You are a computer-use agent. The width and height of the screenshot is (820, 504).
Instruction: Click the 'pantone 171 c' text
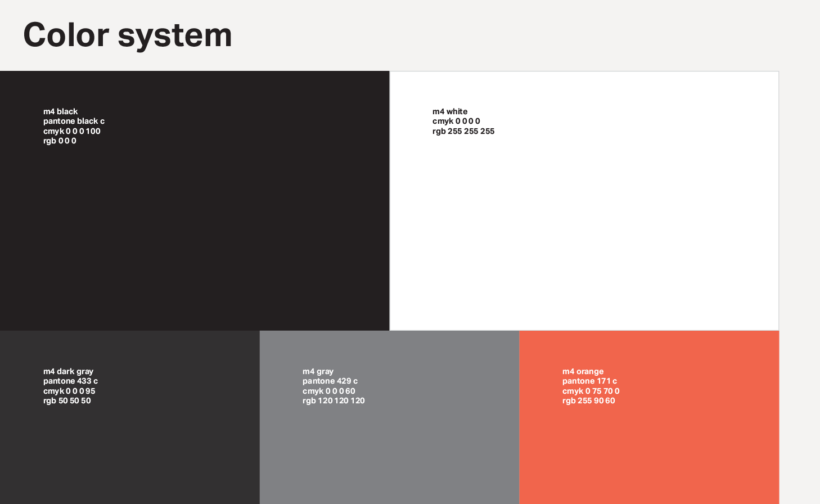589,381
